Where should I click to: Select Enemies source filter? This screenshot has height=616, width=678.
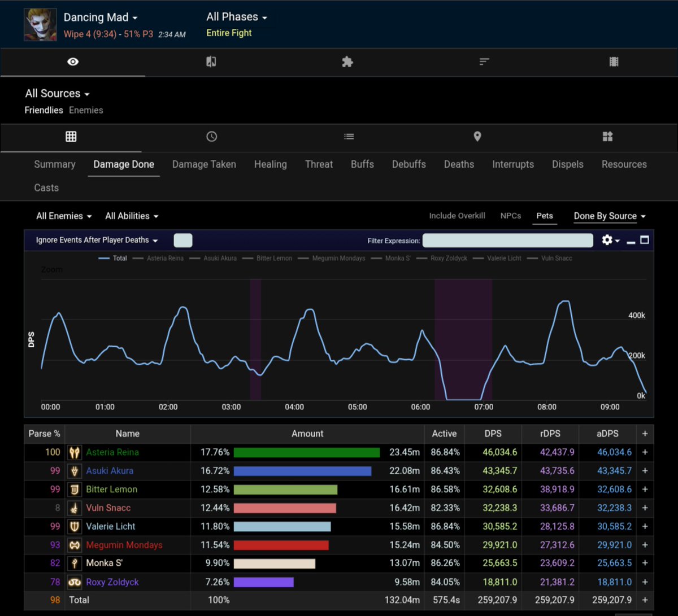point(86,110)
